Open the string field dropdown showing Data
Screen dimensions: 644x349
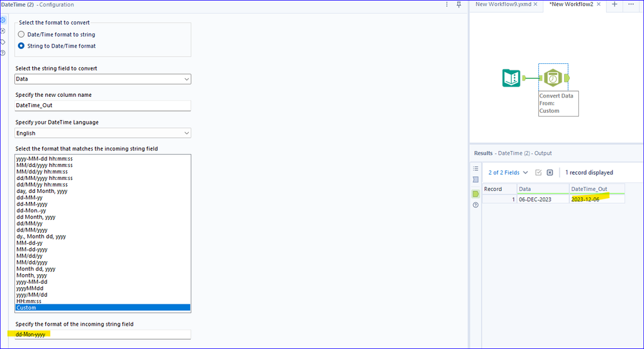(102, 79)
